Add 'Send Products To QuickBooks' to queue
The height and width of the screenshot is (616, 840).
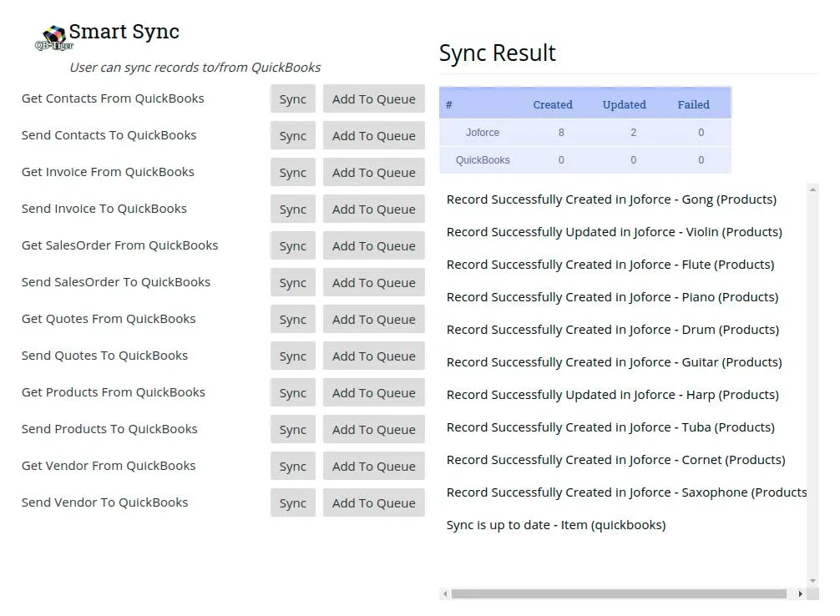373,429
